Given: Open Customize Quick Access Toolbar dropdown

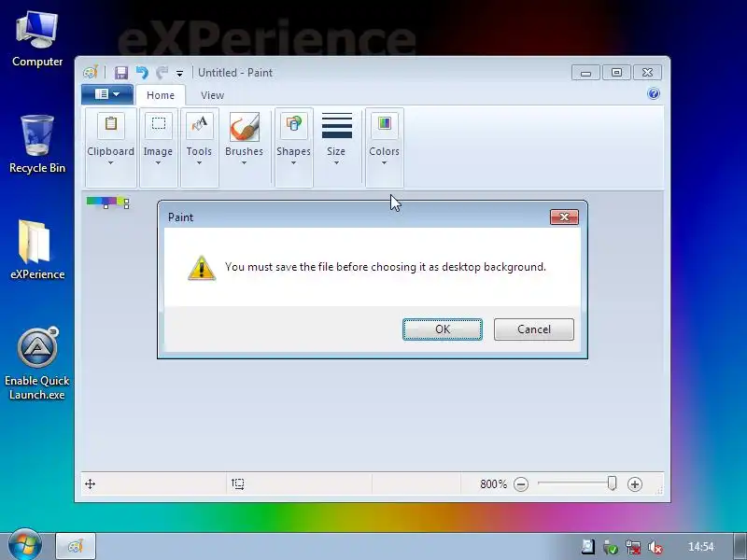Looking at the screenshot, I should (179, 74).
